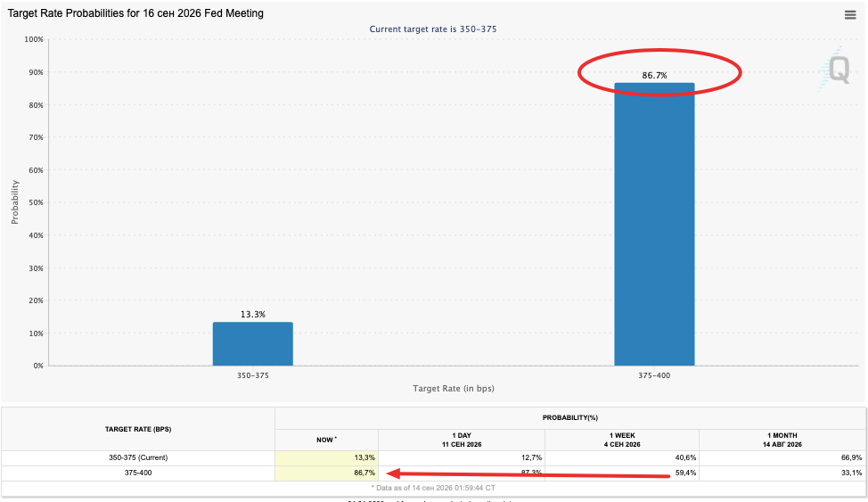Open the chart context menu hamburger icon

point(850,15)
